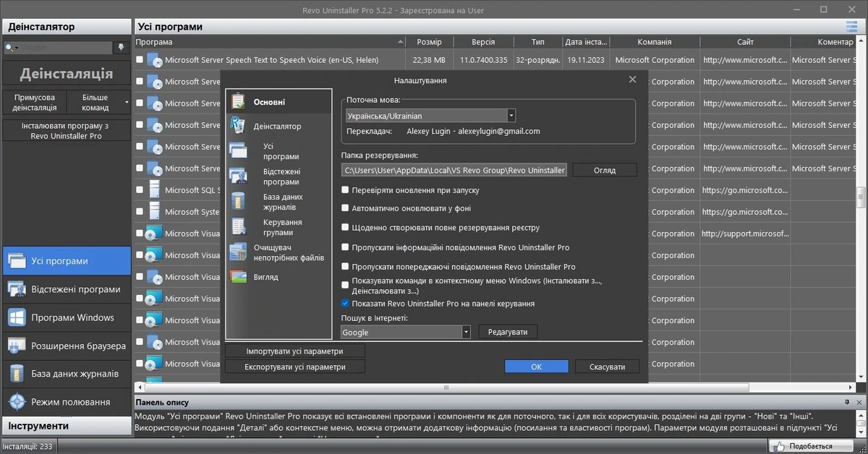The image size is (868, 454).
Task: Sort the list by the Версія column
Action: point(484,42)
